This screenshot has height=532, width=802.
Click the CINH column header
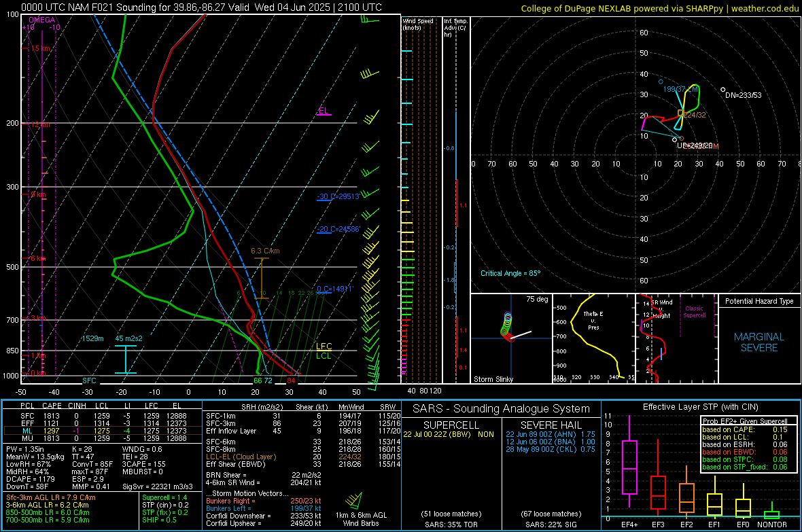click(x=77, y=406)
